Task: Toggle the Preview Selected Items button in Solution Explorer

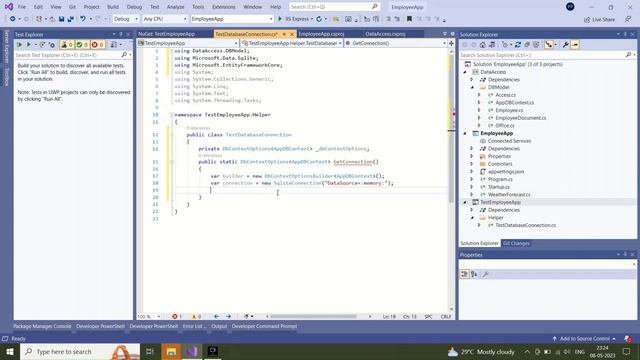Action: tap(575, 44)
